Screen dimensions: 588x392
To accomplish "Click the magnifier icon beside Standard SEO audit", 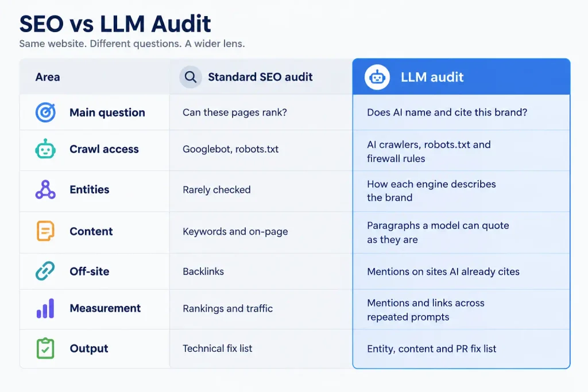I will coord(191,77).
